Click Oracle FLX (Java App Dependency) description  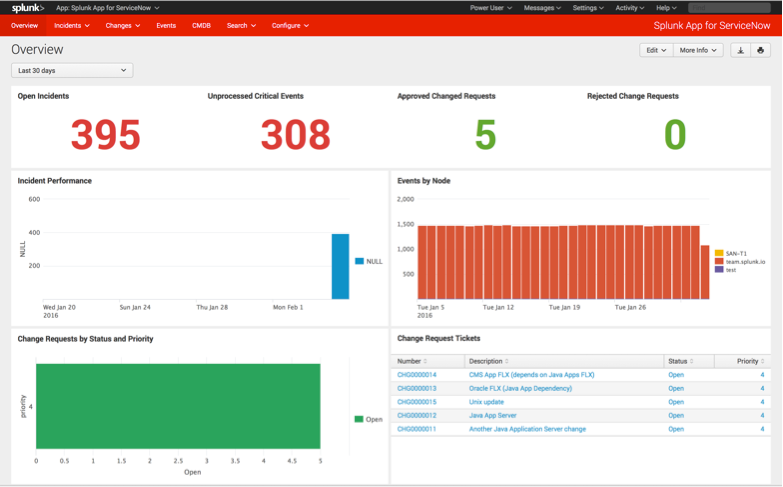(520, 388)
